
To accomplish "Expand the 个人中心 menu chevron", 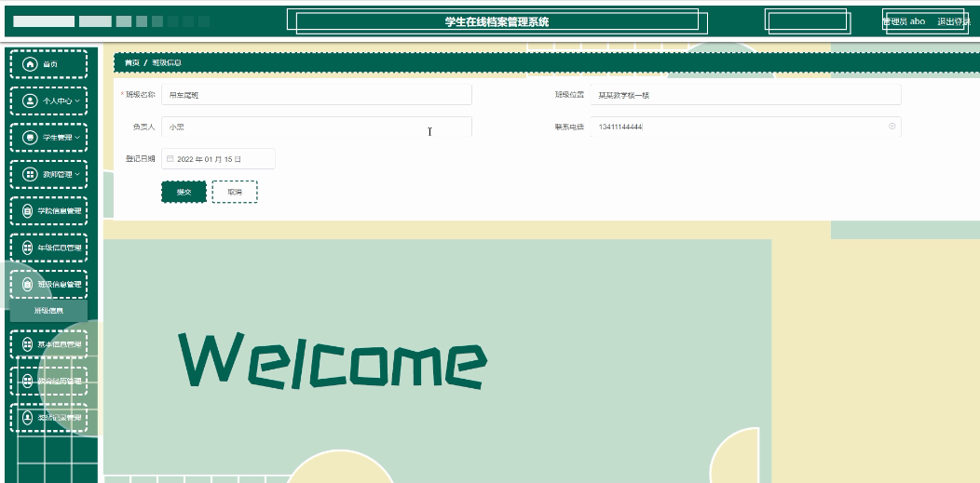I will coord(77,101).
